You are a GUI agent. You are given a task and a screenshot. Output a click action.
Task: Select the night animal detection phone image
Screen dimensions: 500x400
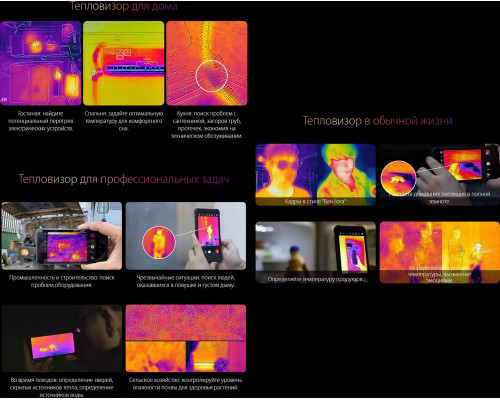[62, 338]
